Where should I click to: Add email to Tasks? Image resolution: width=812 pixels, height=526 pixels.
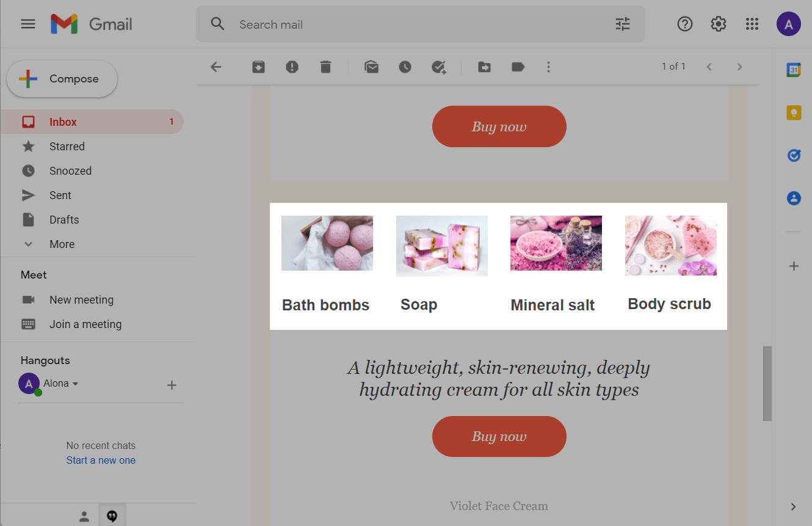pos(438,67)
